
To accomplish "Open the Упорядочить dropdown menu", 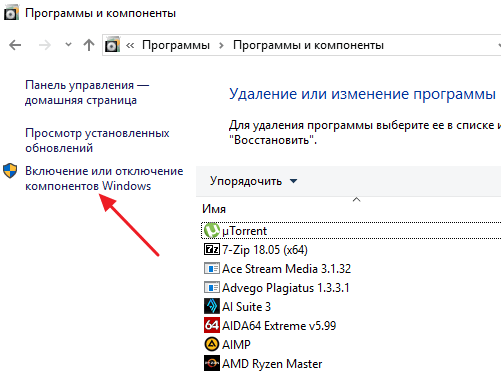I will click(253, 181).
